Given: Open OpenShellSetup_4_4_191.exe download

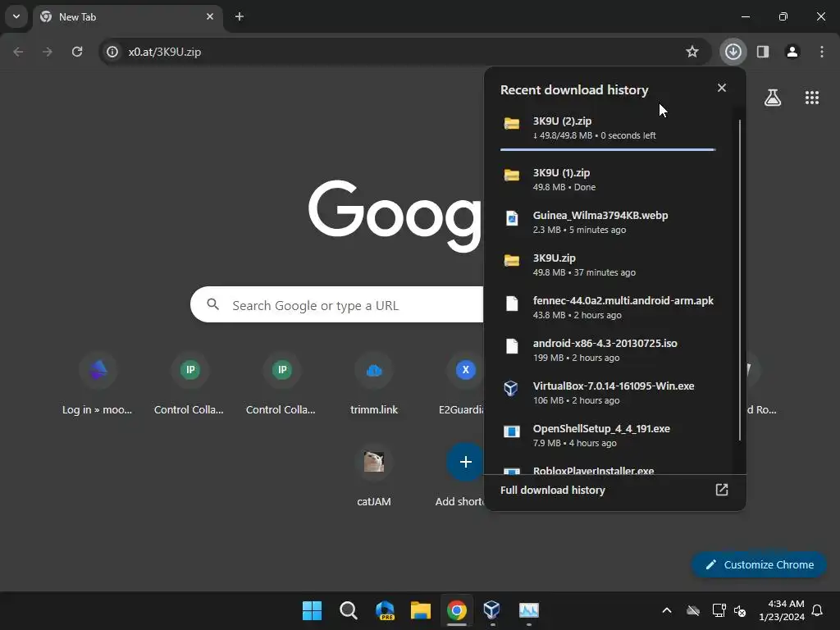Looking at the screenshot, I should click(608, 436).
